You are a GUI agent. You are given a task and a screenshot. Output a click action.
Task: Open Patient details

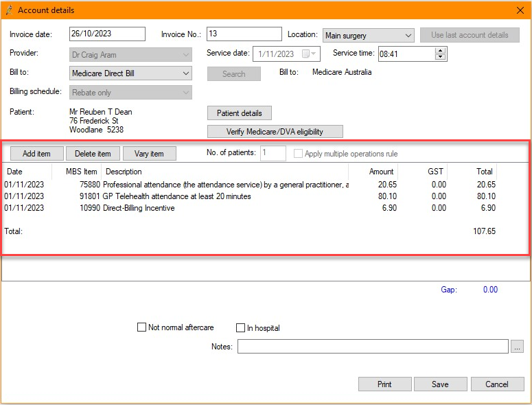pos(239,113)
